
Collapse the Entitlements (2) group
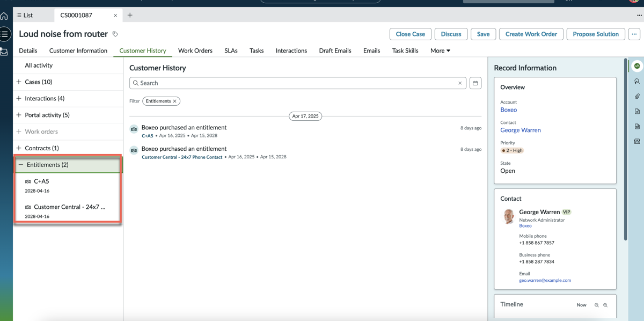21,165
